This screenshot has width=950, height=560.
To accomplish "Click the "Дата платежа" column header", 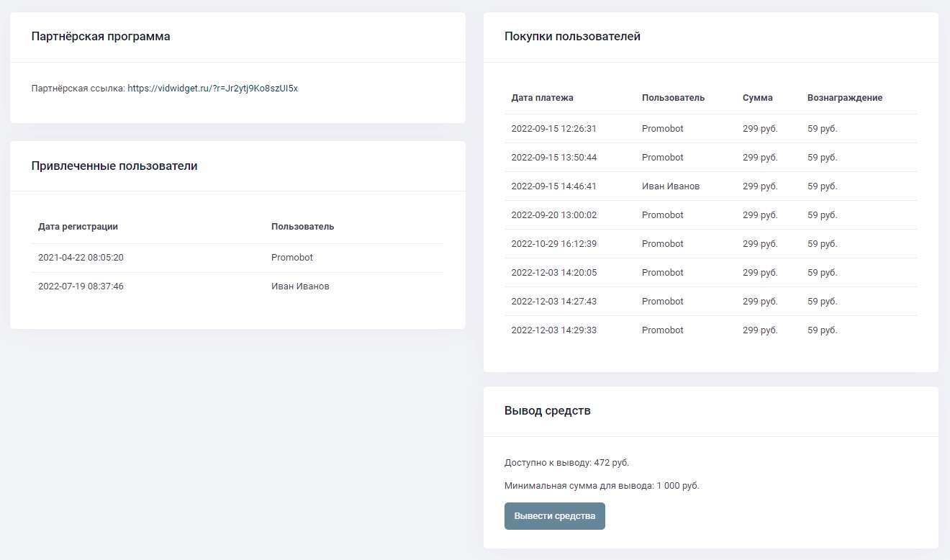I will (542, 98).
